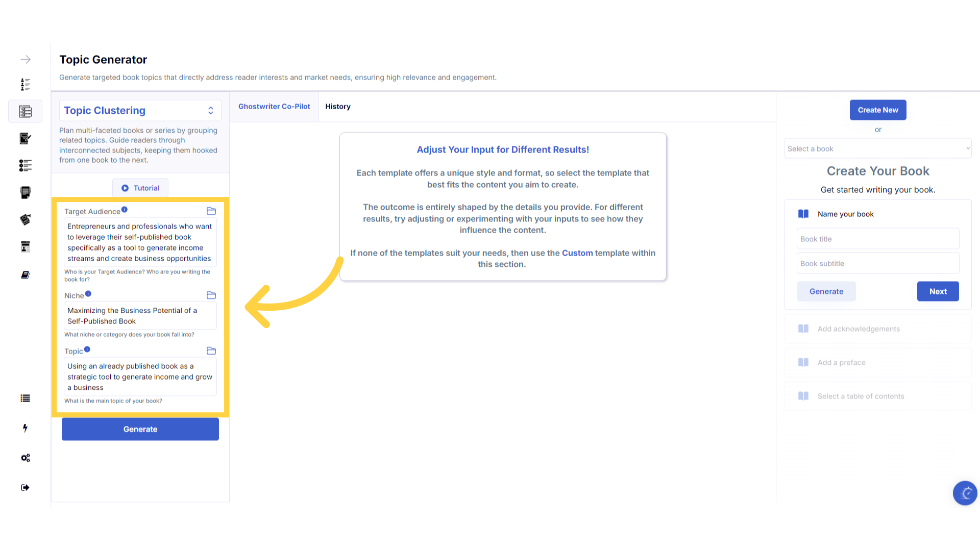The height and width of the screenshot is (551, 980).
Task: Click the Create New button
Action: coord(878,110)
